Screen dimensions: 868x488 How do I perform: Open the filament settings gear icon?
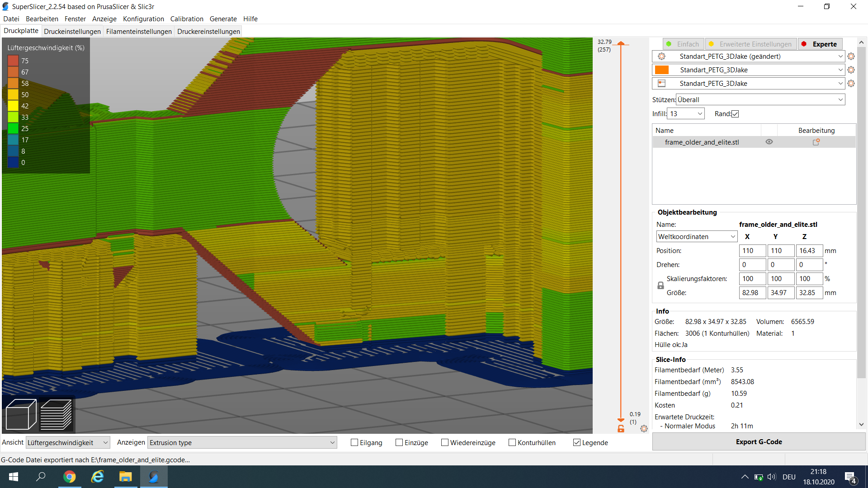851,70
